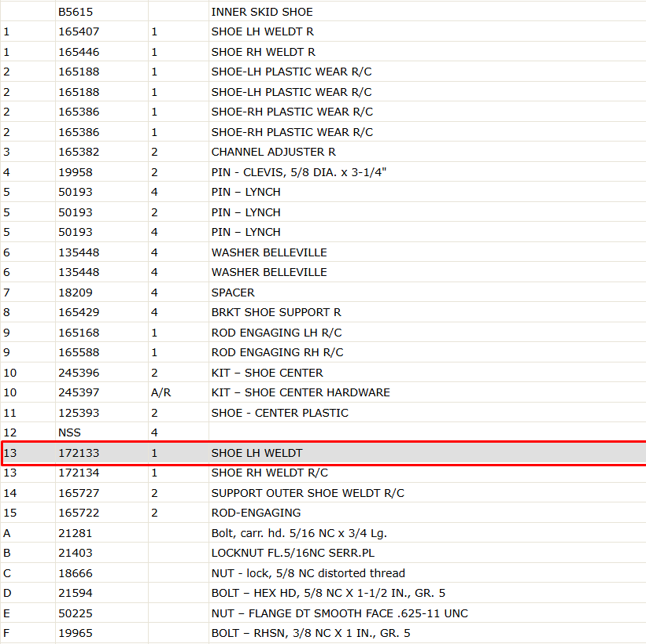Image resolution: width=646 pixels, height=644 pixels.
Task: Select the SUPPORT OUTER SHOE WELDT R/C row
Action: 323,493
